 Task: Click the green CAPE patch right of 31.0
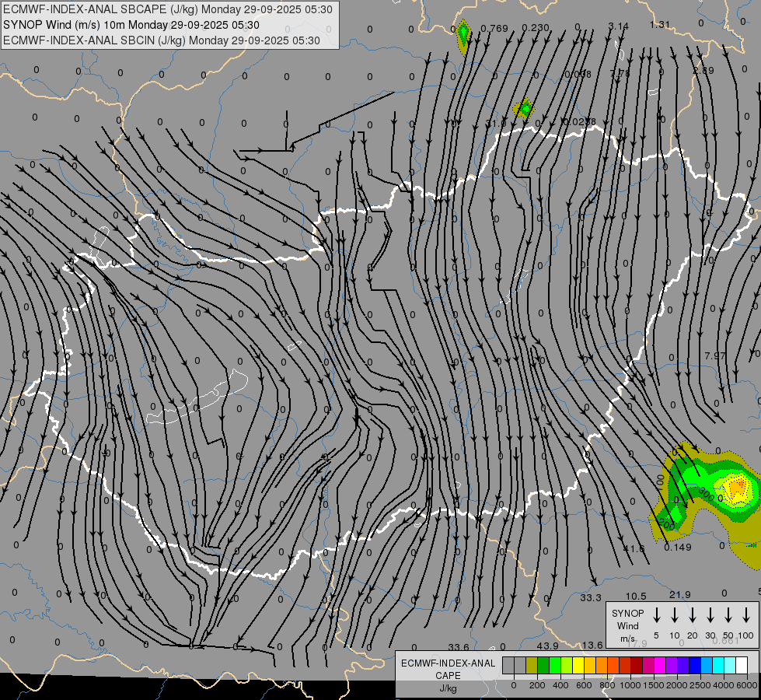[525, 108]
